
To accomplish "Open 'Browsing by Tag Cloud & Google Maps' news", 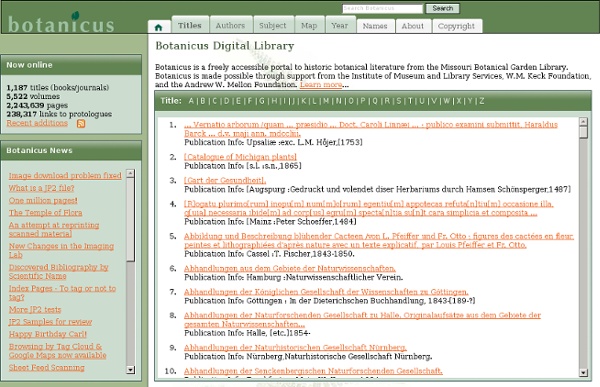I will pos(57,351).
